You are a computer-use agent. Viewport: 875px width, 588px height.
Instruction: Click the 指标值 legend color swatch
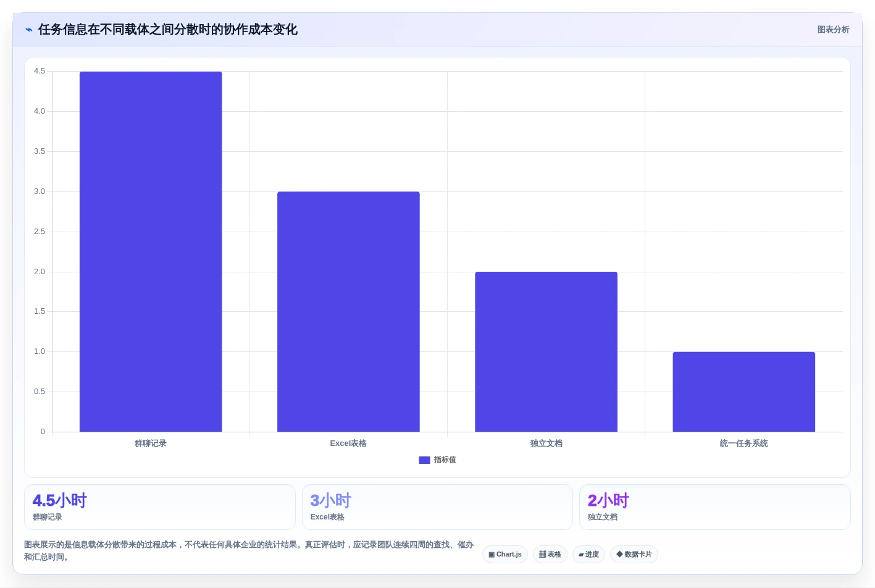pos(424,460)
